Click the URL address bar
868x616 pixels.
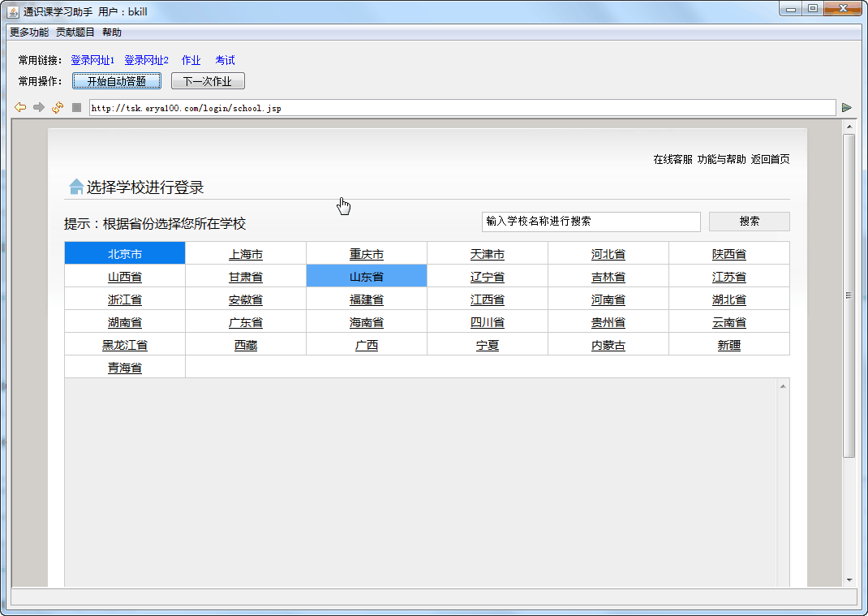(462, 108)
